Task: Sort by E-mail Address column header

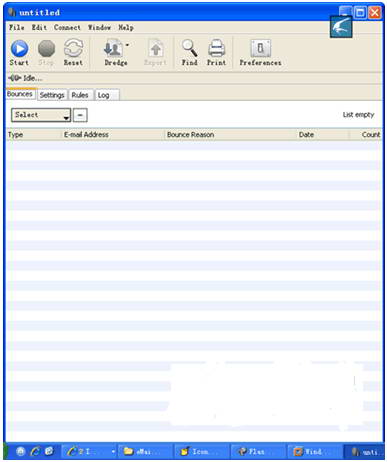Action: 112,135
